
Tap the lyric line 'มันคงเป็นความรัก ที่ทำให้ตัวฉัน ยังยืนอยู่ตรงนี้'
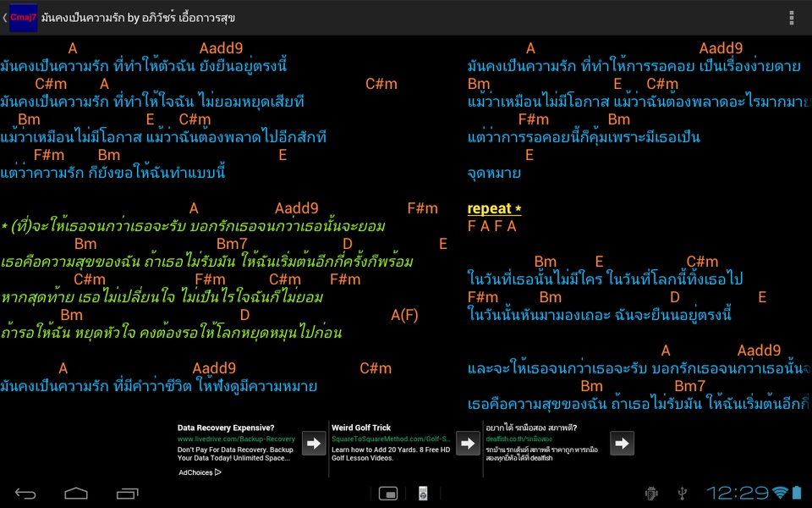click(144, 66)
